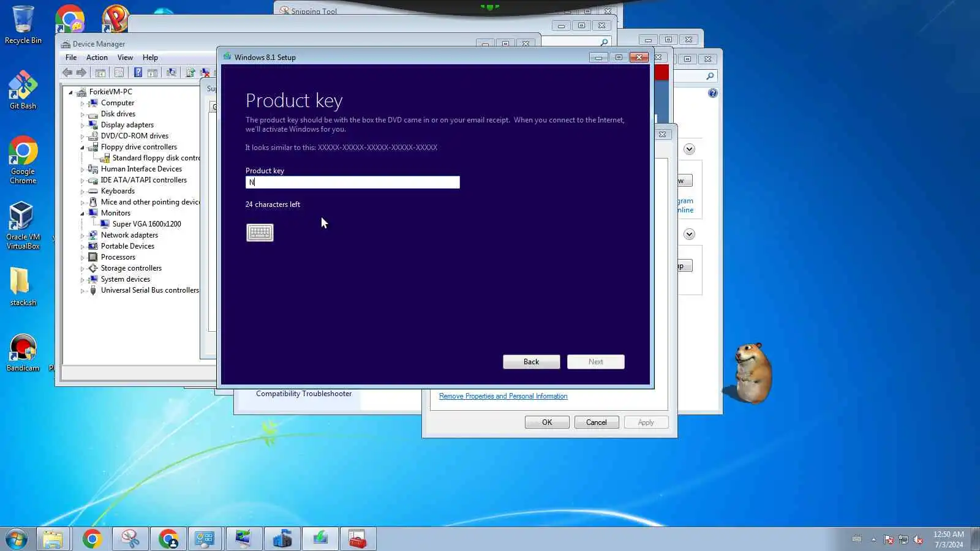This screenshot has width=980, height=551.
Task: Select the stack.sh folder icon
Action: click(23, 287)
